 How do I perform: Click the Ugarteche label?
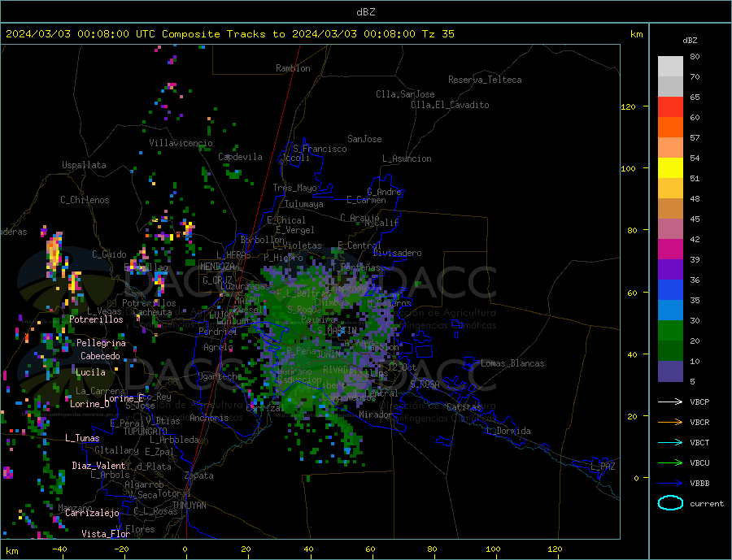(x=220, y=376)
